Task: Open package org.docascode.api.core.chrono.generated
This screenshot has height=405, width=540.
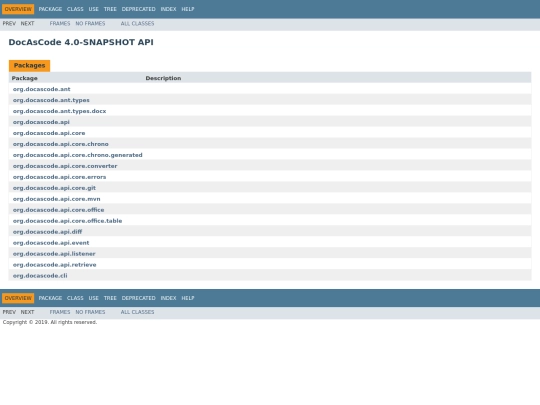Action: [77, 155]
